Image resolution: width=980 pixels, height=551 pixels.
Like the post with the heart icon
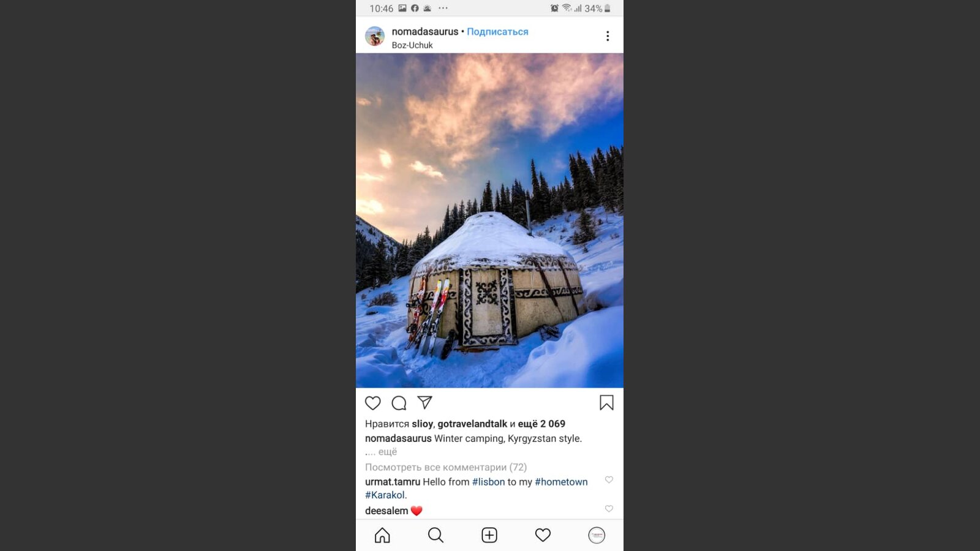(372, 403)
